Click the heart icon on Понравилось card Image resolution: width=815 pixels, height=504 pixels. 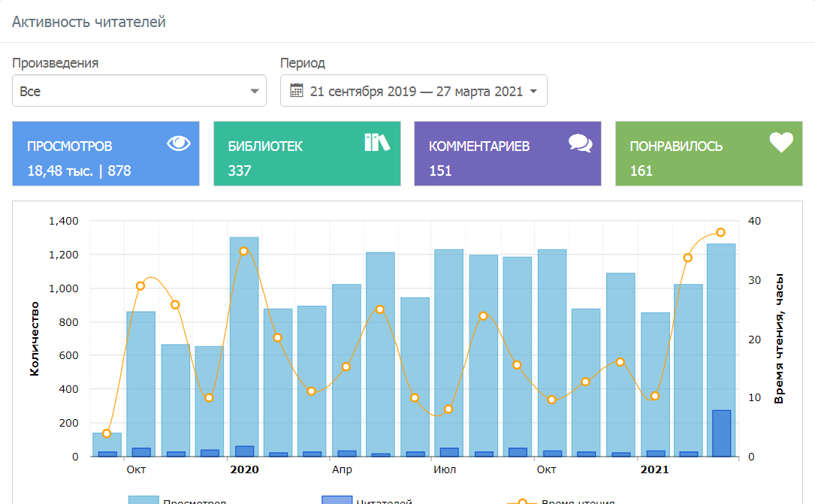(781, 143)
